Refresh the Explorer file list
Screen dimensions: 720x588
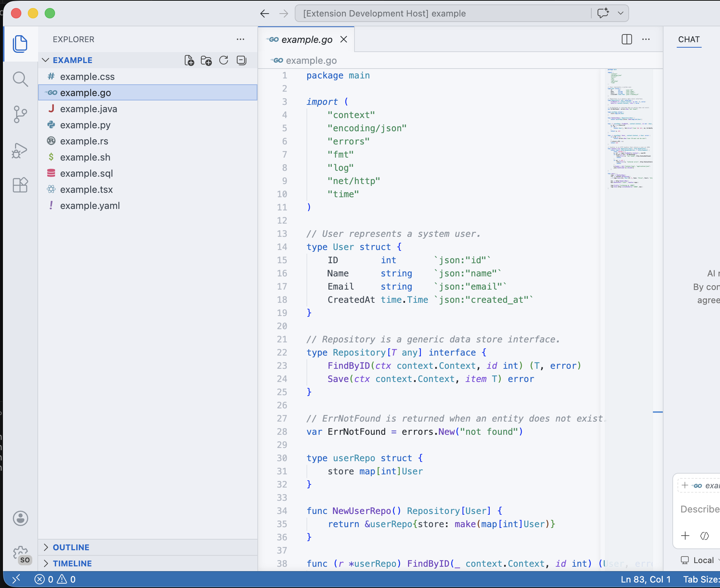[x=224, y=60]
